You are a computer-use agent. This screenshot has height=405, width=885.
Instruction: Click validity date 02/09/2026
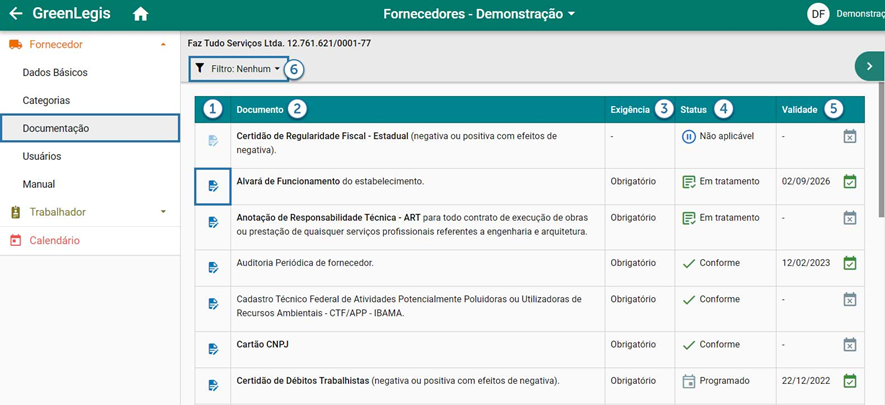point(806,181)
